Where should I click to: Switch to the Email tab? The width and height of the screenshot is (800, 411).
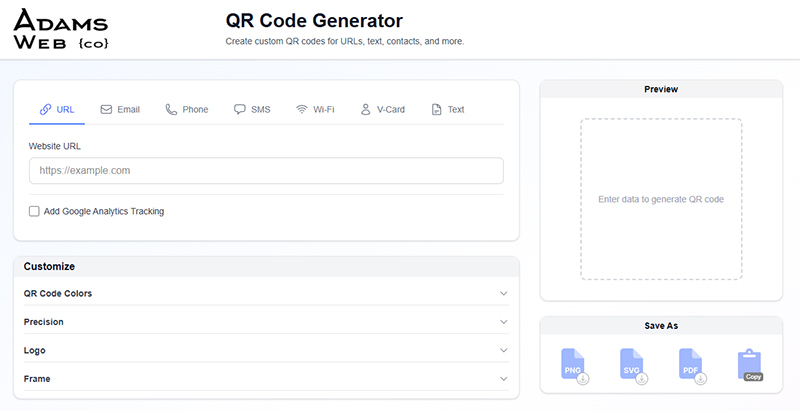120,109
